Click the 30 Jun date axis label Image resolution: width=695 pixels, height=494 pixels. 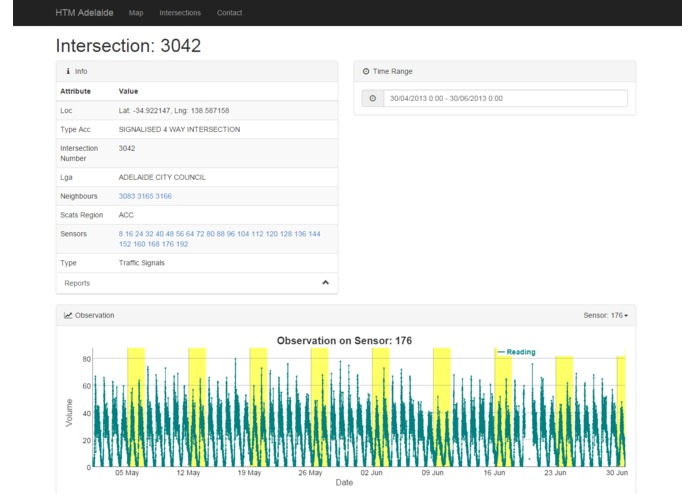(617, 473)
